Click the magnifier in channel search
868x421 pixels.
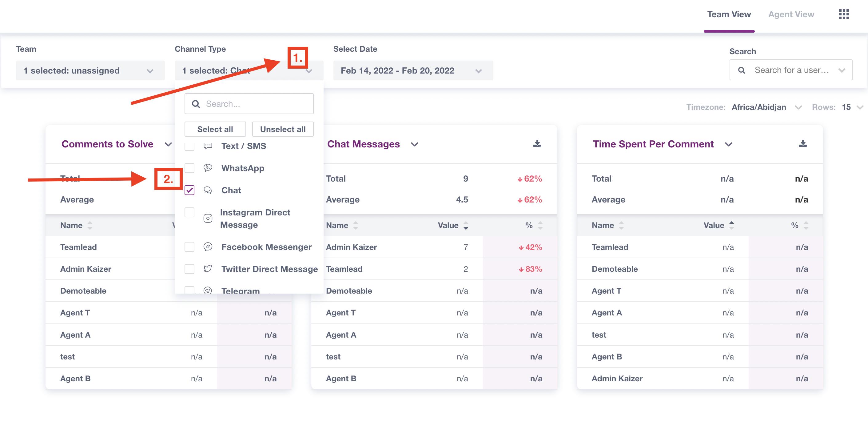tap(196, 104)
